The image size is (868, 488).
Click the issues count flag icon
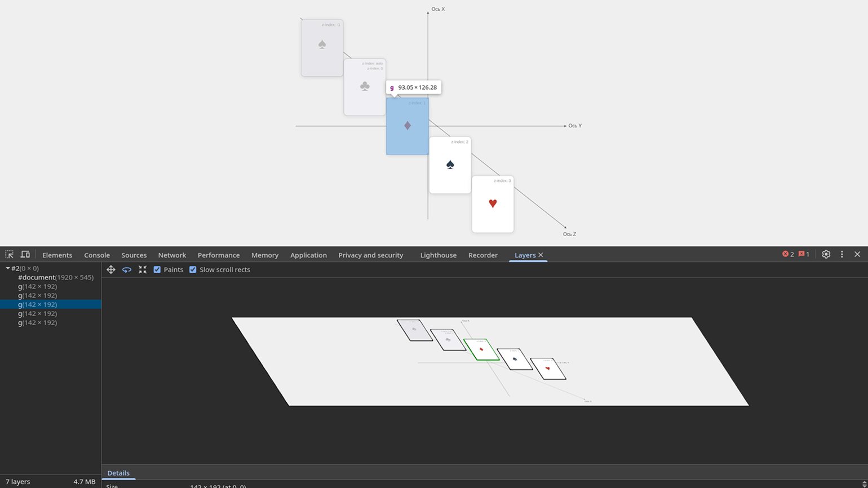801,255
